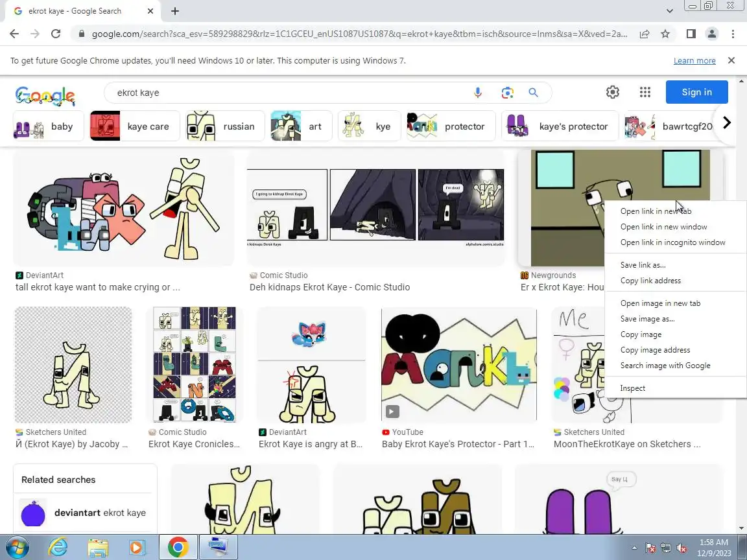
Task: Filter images by the 'kaye care' chip
Action: click(135, 126)
